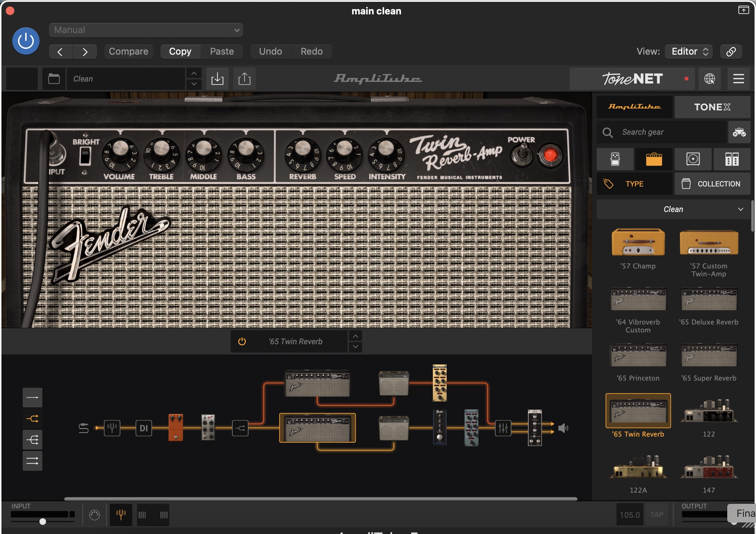Switch to next amp model down chevron
Viewport: 756px width, 534px height.
(355, 347)
